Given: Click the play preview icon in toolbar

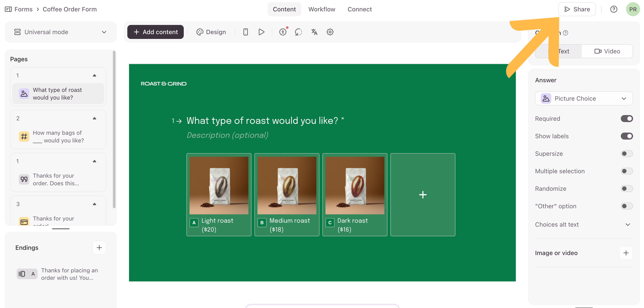Looking at the screenshot, I should click(x=261, y=32).
